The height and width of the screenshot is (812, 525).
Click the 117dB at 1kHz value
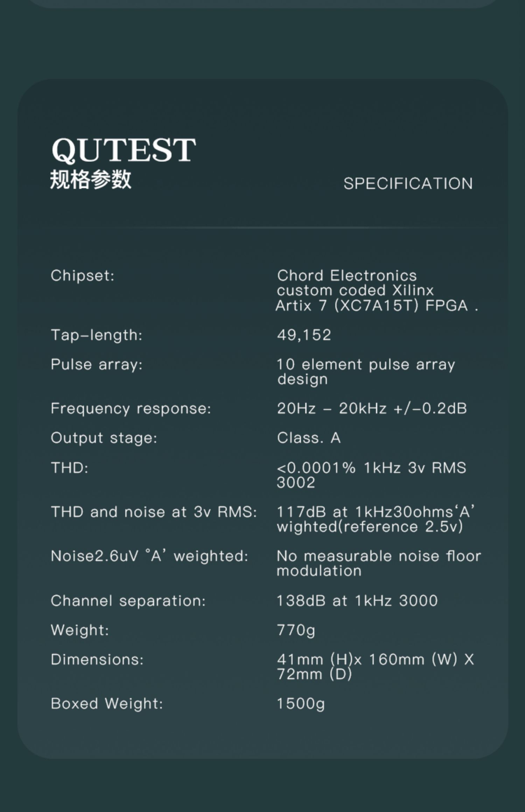click(376, 519)
